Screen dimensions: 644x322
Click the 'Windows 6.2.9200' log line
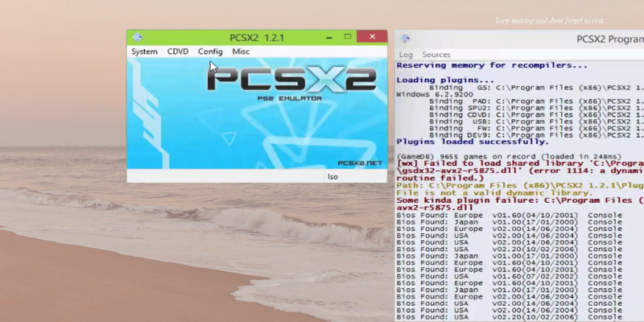pyautogui.click(x=435, y=94)
